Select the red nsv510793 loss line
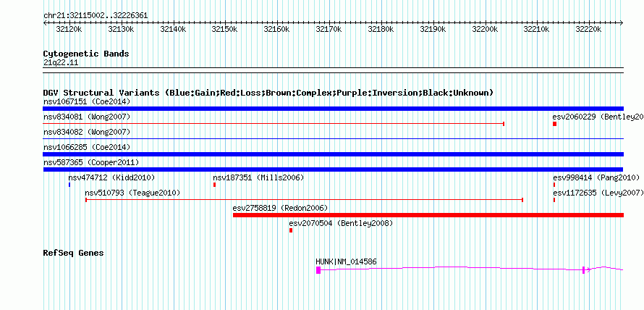Viewport: 644px width, 310px height. point(304,200)
